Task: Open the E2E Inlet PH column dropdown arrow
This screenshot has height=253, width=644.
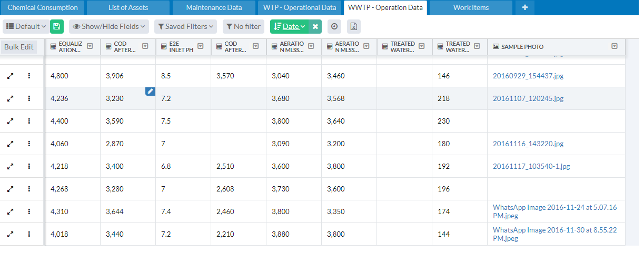Action: (200, 46)
